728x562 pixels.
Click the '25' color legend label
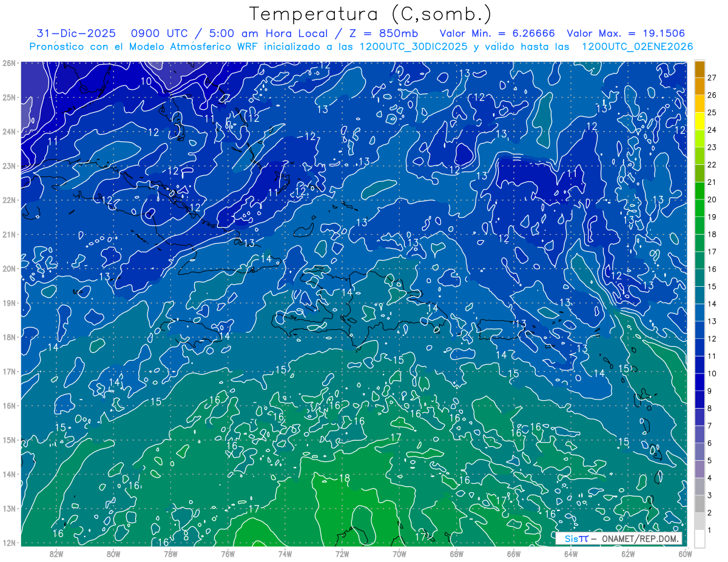tap(712, 113)
